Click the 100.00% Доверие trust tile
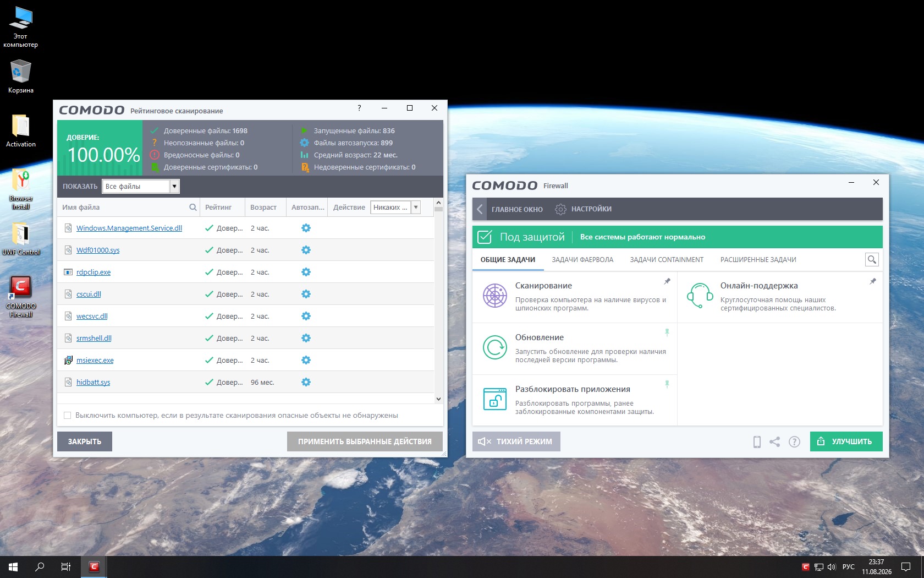The image size is (924, 578). point(100,148)
